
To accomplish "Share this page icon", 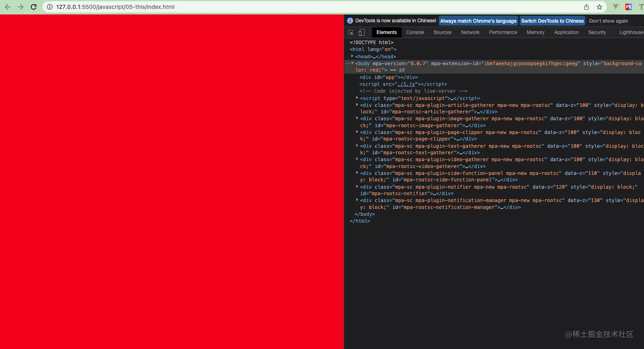I will tap(586, 7).
